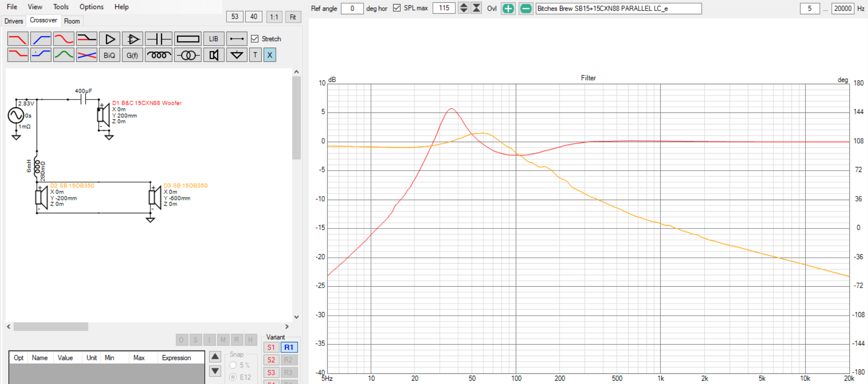
Task: Select variant S2
Action: pyautogui.click(x=271, y=360)
